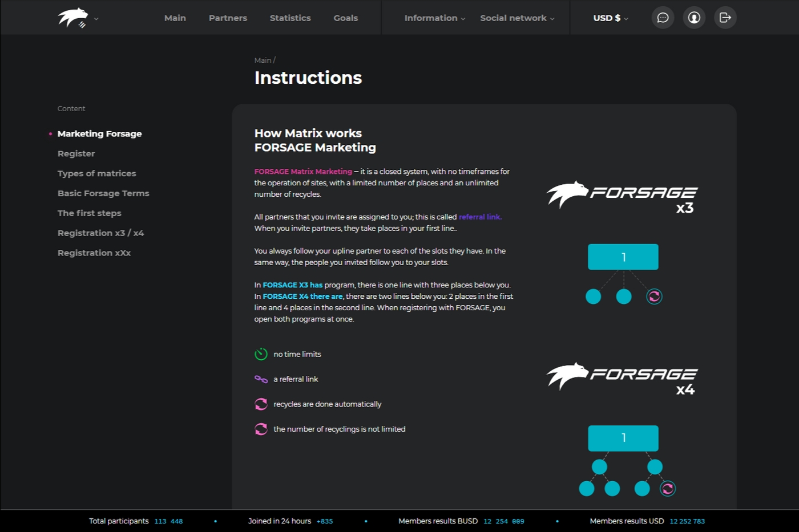799x532 pixels.
Task: Open Basic Forsage Terms section
Action: [x=103, y=193]
